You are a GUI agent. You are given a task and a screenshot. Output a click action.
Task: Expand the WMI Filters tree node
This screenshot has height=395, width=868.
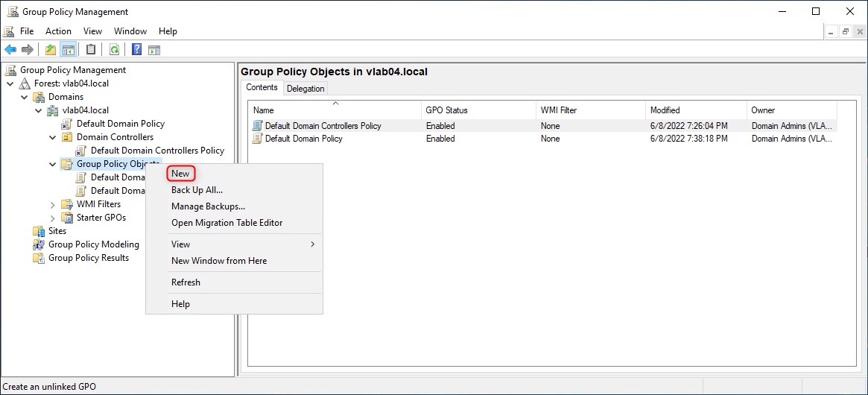pyautogui.click(x=53, y=204)
